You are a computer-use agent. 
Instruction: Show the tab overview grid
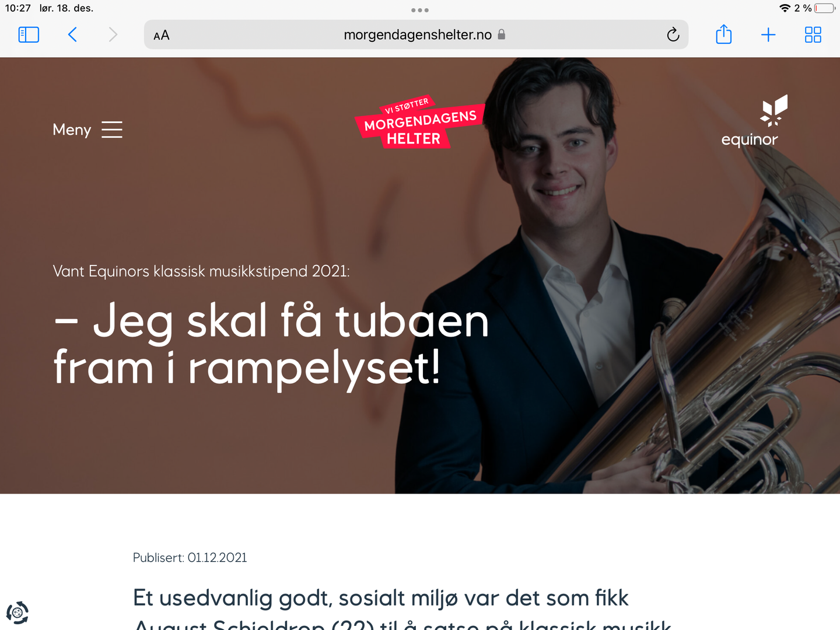813,35
